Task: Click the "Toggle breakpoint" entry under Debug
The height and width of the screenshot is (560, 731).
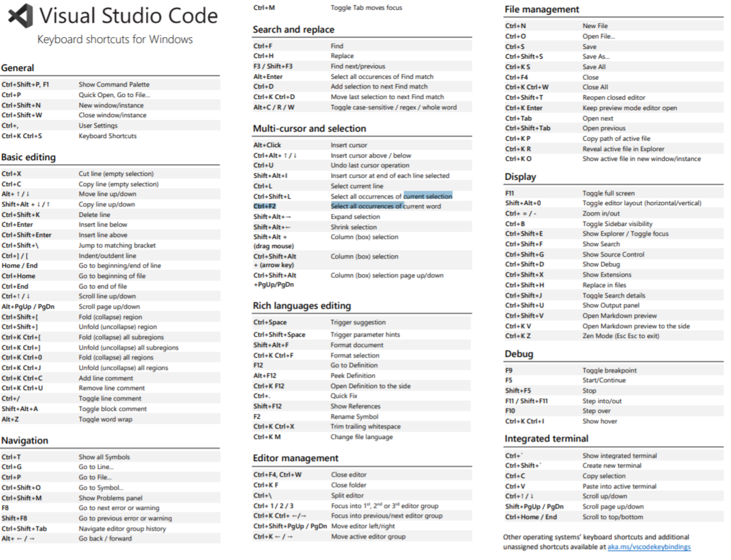Action: coord(609,371)
